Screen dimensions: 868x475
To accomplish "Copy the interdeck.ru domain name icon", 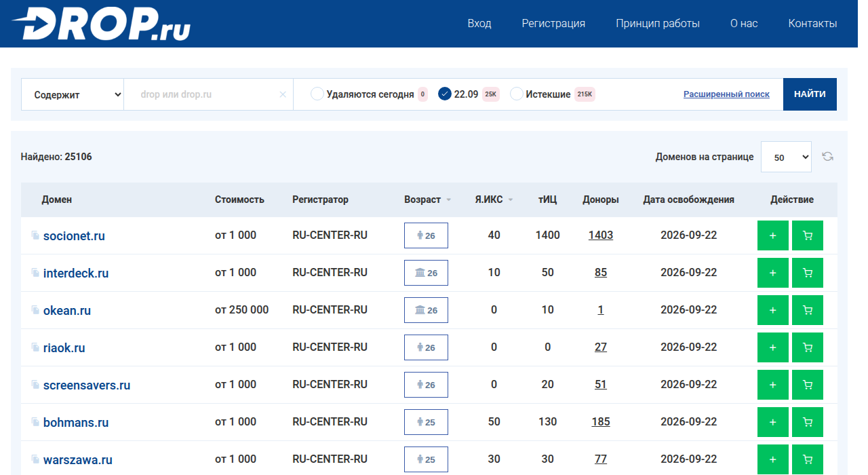I will point(35,273).
